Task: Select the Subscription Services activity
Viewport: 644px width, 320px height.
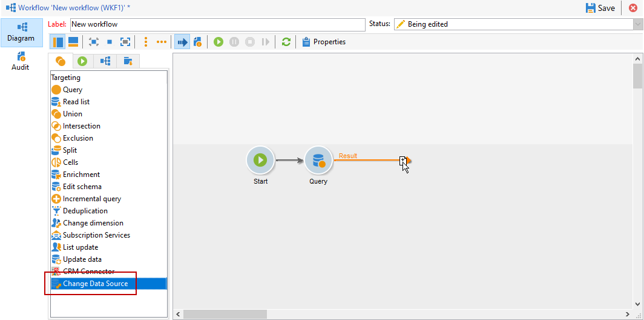Action: (x=109, y=235)
